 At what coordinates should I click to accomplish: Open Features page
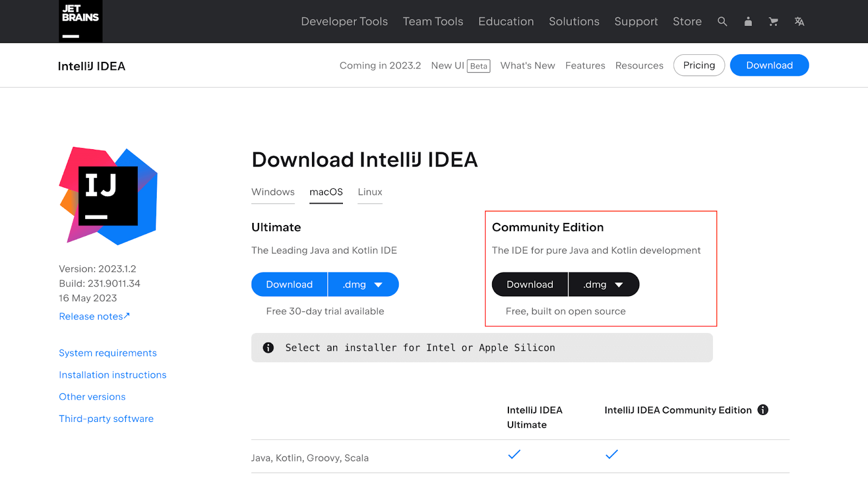pos(585,66)
